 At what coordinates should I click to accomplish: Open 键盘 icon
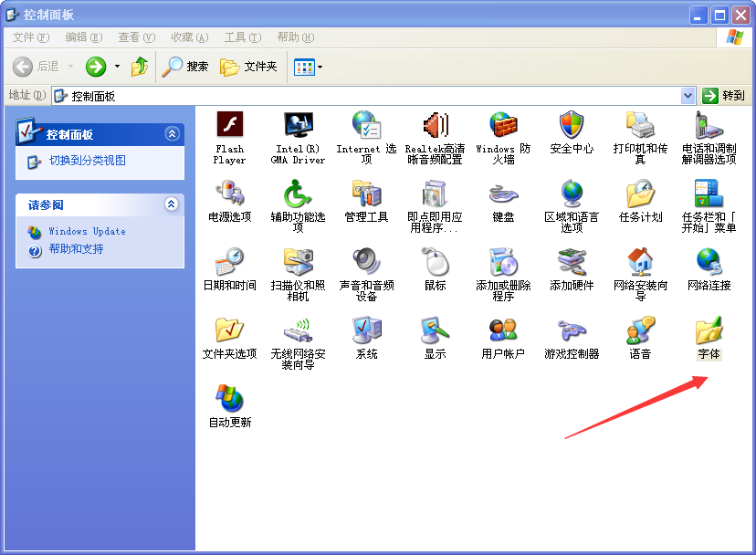pyautogui.click(x=503, y=194)
